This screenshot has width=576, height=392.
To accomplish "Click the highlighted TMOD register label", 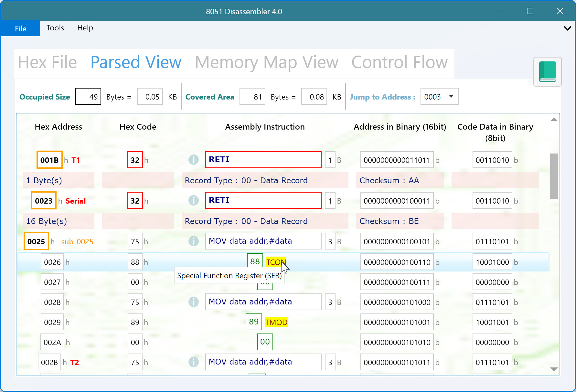I will [276, 322].
